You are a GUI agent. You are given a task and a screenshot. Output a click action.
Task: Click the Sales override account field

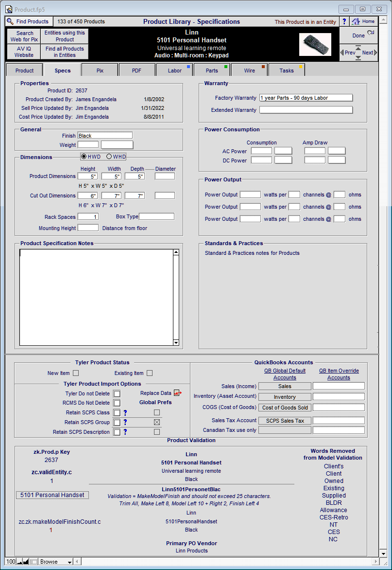click(x=339, y=386)
